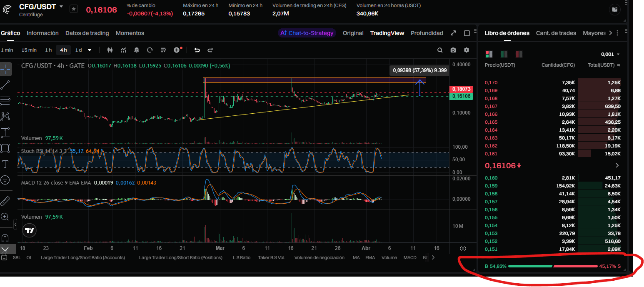Click the buy/sell ratio bar

[x=552, y=266]
